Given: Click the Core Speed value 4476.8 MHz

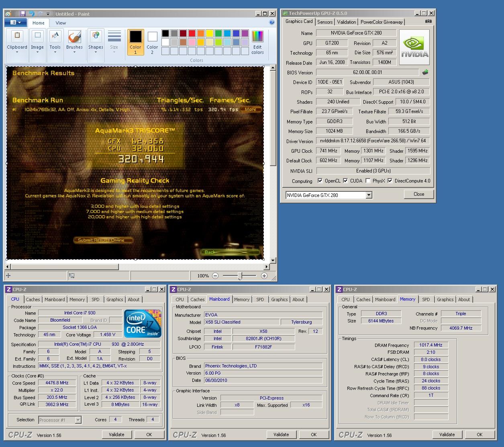Looking at the screenshot, I should (57, 383).
